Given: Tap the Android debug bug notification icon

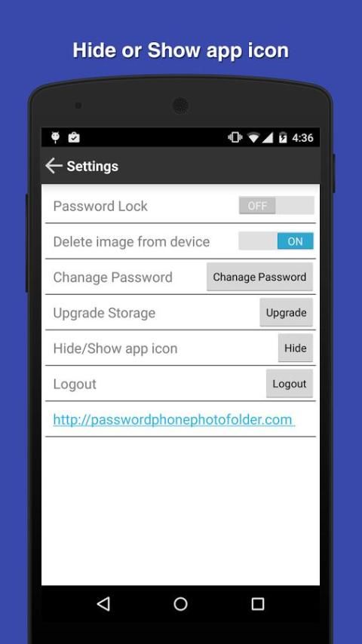Looking at the screenshot, I should [56, 137].
